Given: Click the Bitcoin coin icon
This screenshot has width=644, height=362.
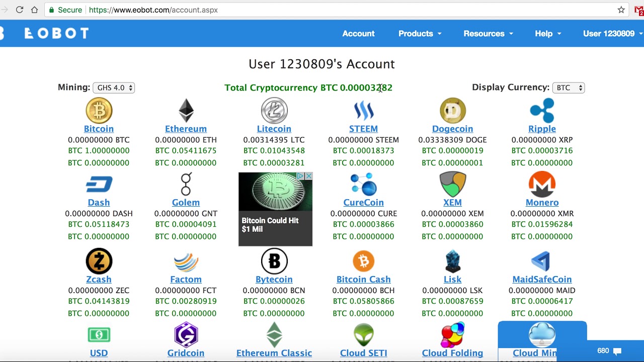Looking at the screenshot, I should [99, 110].
